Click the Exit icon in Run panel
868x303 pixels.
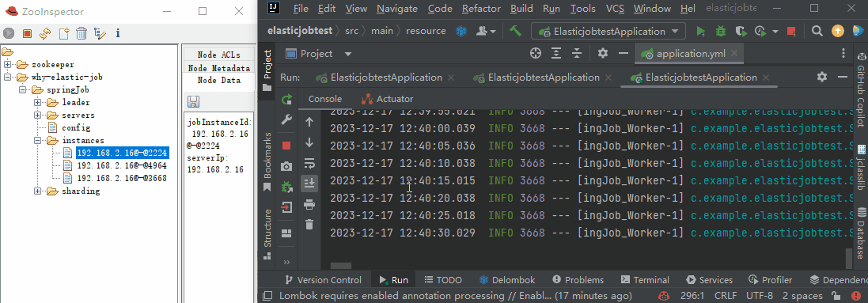286,207
